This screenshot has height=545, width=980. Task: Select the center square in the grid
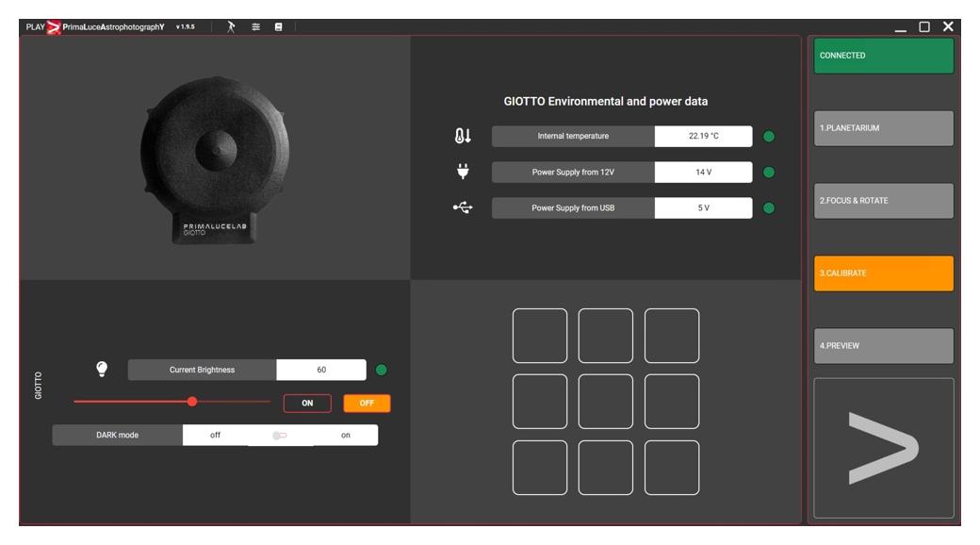pos(606,402)
